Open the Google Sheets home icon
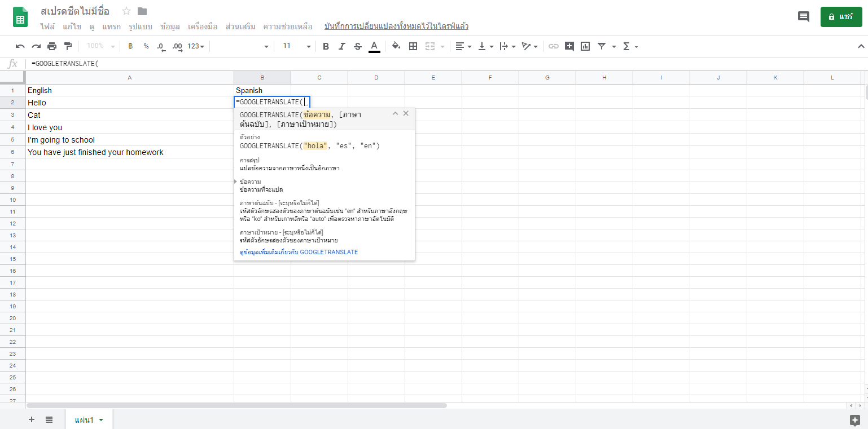868x429 pixels. 20,17
